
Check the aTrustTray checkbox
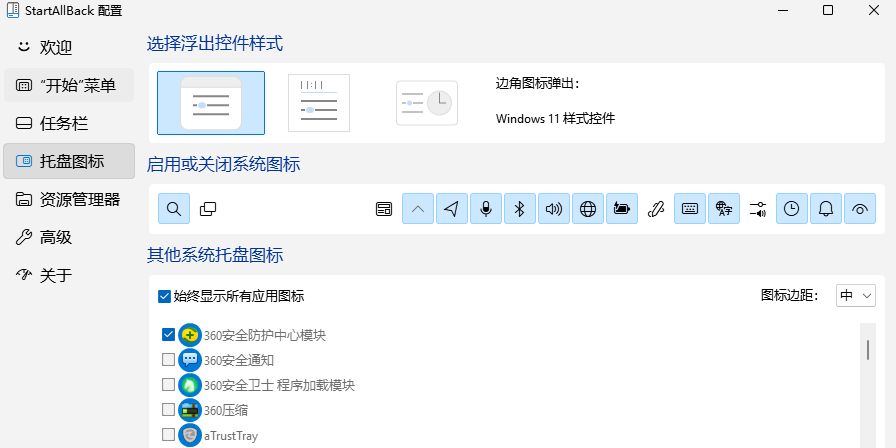168,435
